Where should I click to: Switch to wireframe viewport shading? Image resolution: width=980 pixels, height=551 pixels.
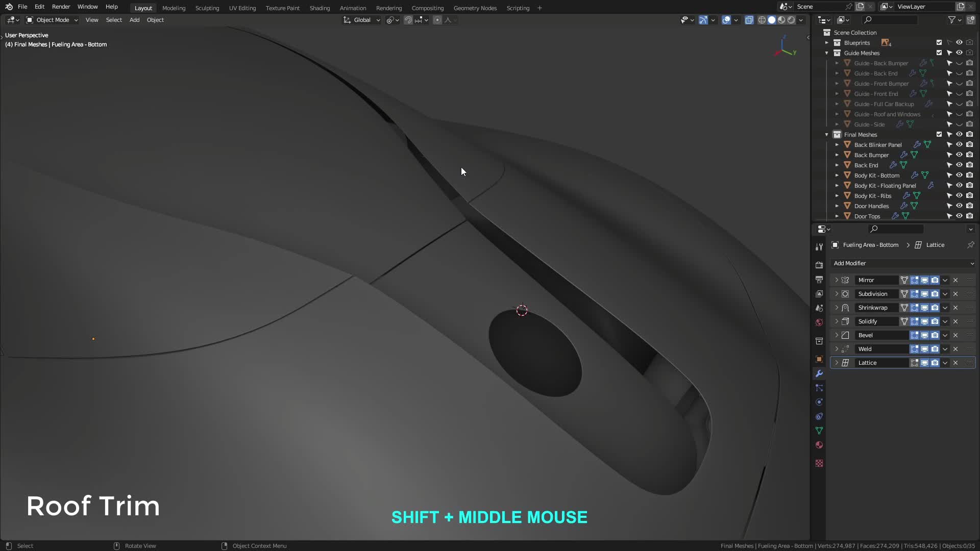click(x=762, y=20)
